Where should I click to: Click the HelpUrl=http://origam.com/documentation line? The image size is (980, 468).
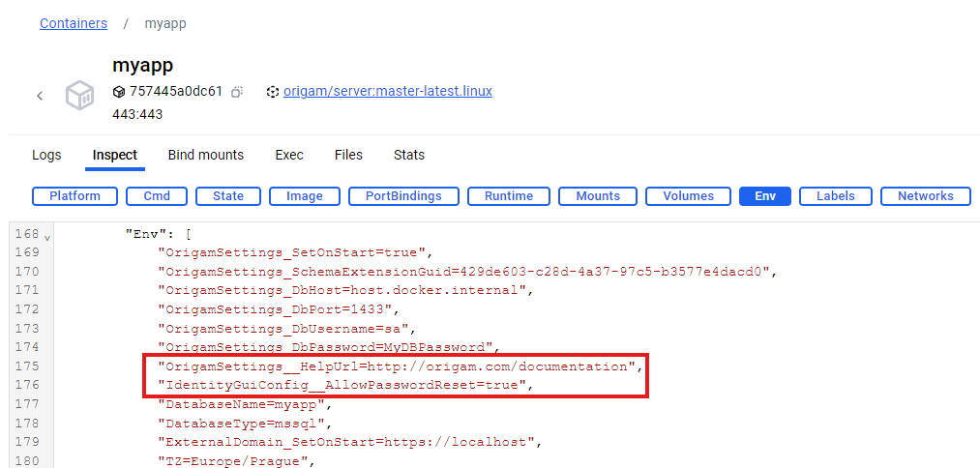400,366
